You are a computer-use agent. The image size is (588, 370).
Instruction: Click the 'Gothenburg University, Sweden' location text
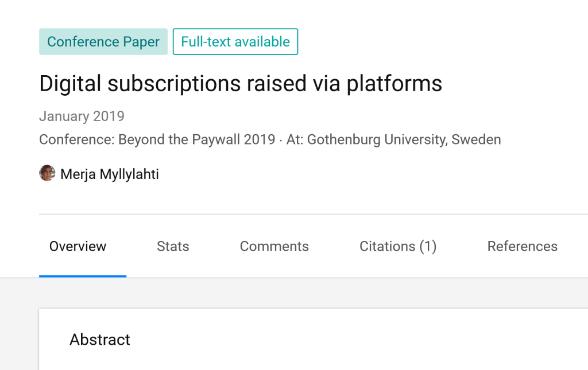pos(404,139)
